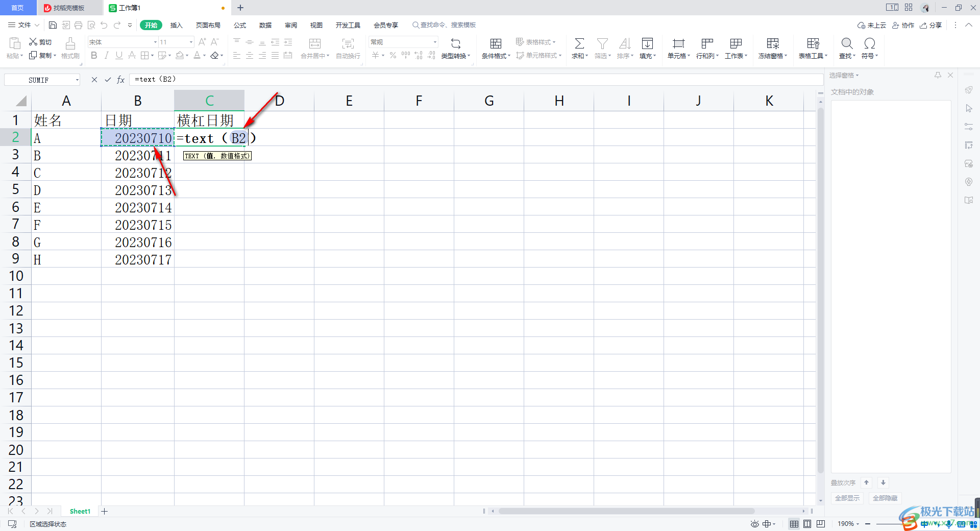Image resolution: width=980 pixels, height=531 pixels.
Task: Switch to the Sheet1 worksheet tab
Action: point(80,511)
